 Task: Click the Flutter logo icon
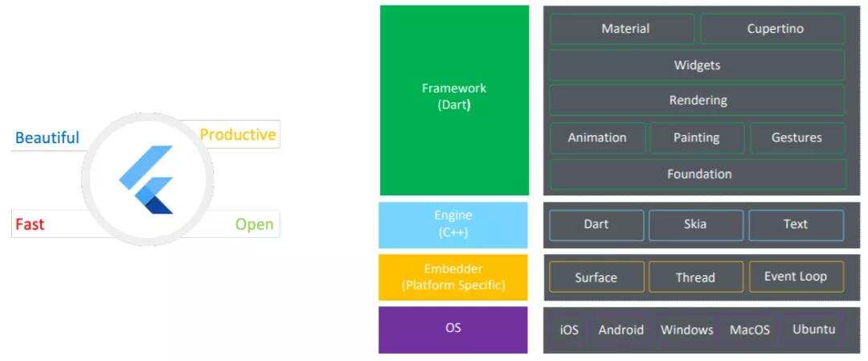click(x=147, y=178)
